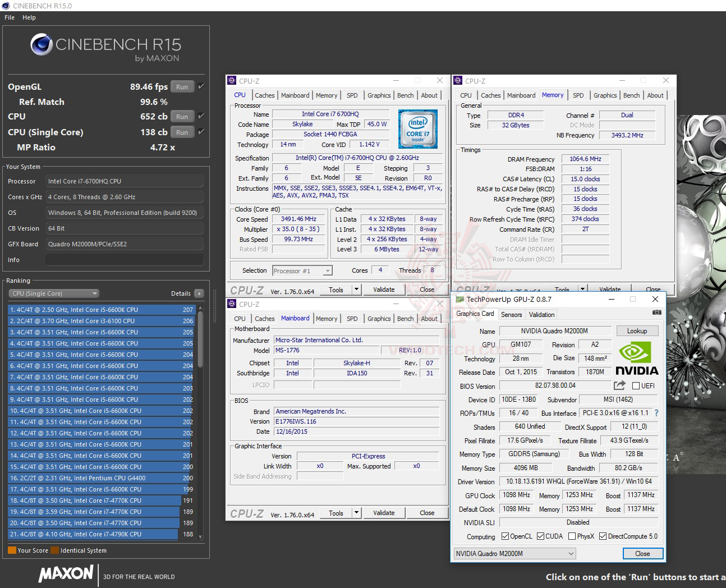
Task: Click the '32 GBytes' memory size value
Action: (x=516, y=125)
